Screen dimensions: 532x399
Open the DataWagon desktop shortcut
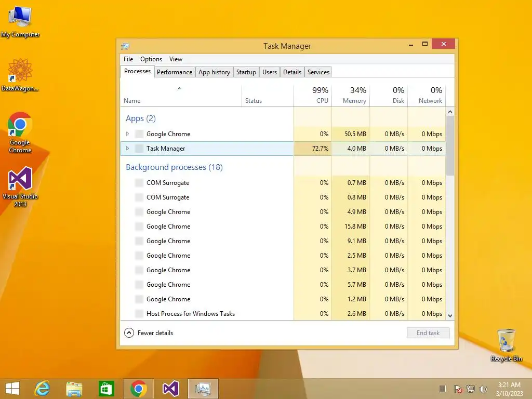click(20, 75)
